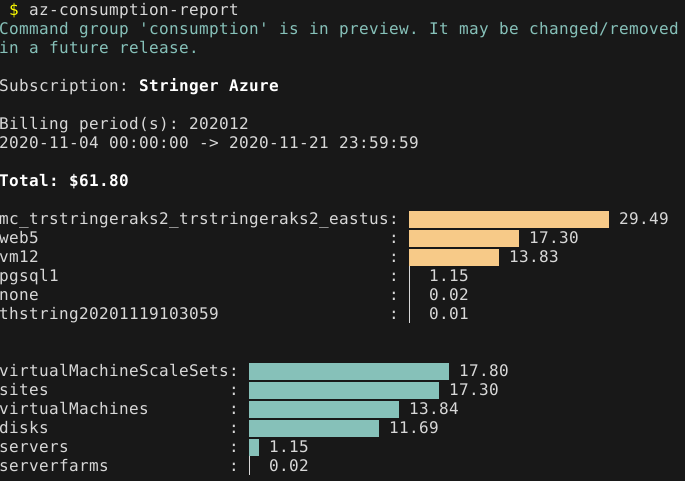Screen dimensions: 685x481
Task: Click the bold Stringer Azure subscription name
Action: (x=209, y=86)
